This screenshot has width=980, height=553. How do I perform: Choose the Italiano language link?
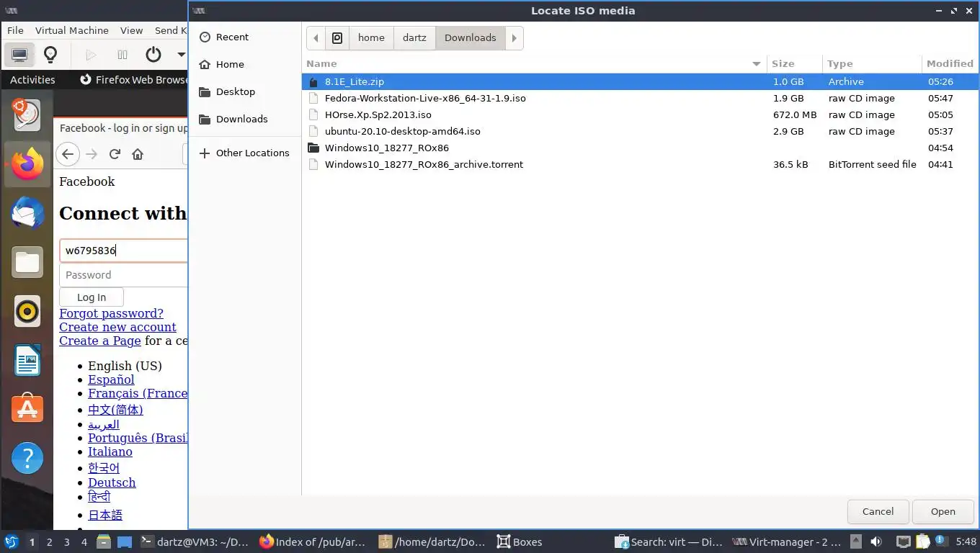110,451
